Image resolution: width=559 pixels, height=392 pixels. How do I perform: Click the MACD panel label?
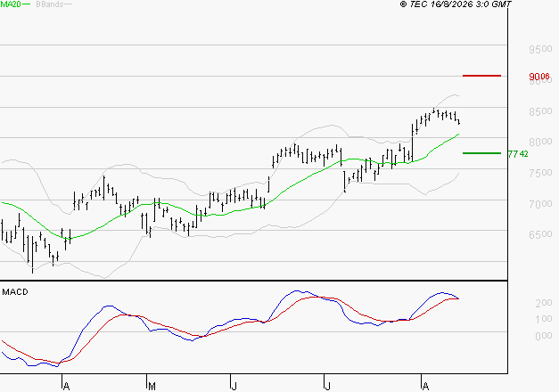[15, 292]
